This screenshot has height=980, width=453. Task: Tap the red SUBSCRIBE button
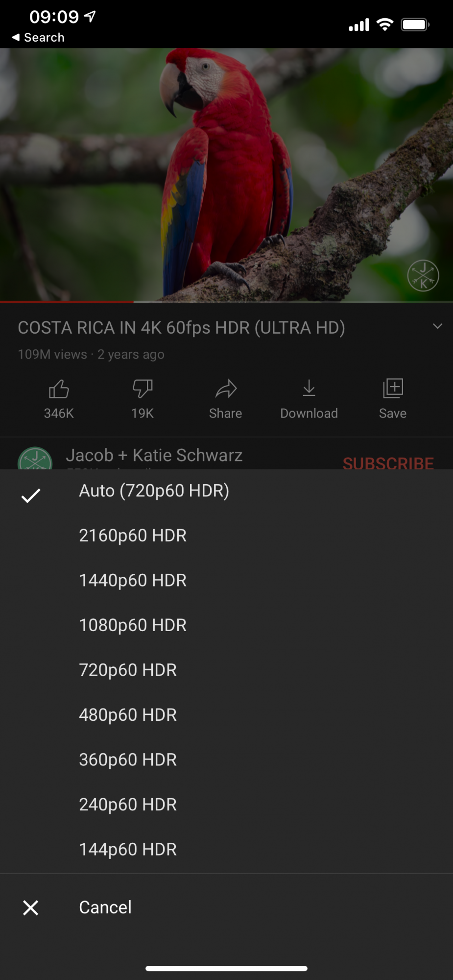[388, 463]
